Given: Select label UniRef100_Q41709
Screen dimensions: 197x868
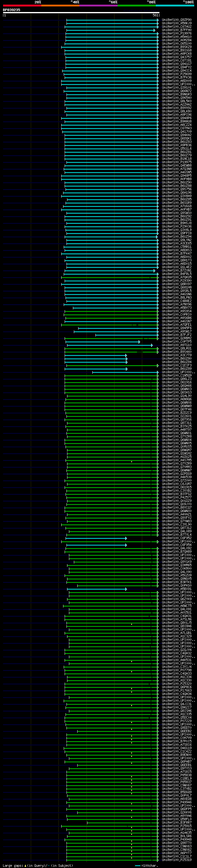Looking at the screenshot, I should coord(177,132).
